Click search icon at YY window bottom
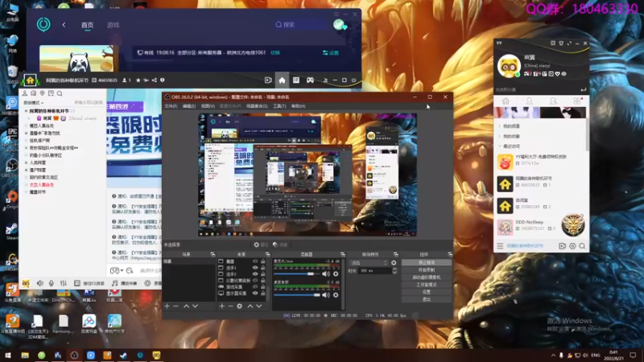This screenshot has height=362, width=644. (x=582, y=246)
